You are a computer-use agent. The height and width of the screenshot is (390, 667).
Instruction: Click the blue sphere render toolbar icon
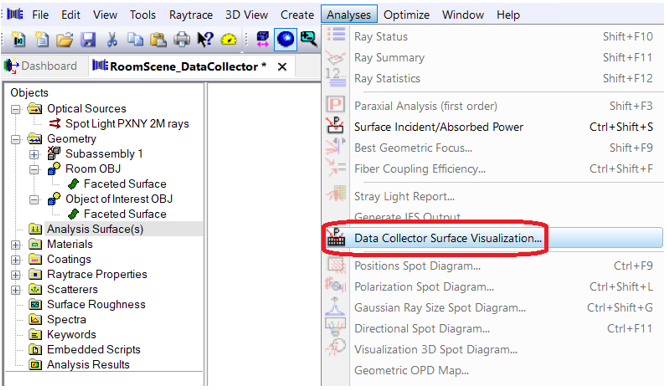(285, 39)
